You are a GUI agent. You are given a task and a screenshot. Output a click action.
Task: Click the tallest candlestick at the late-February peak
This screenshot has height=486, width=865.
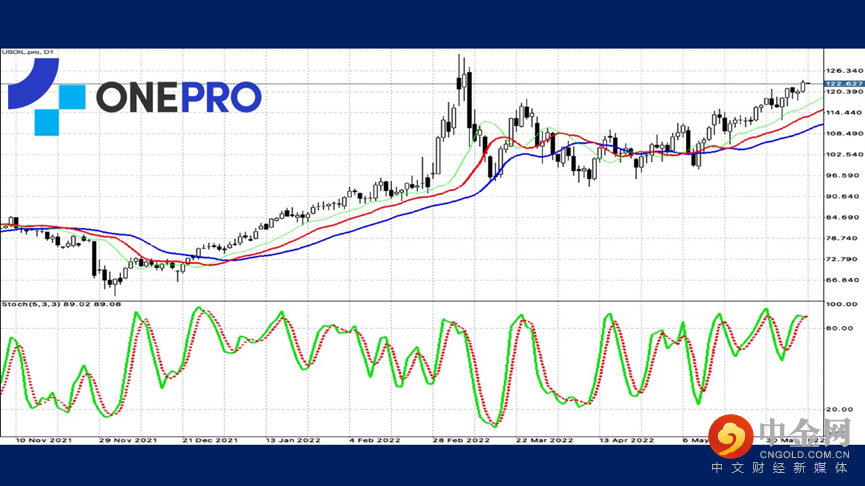coord(460,81)
